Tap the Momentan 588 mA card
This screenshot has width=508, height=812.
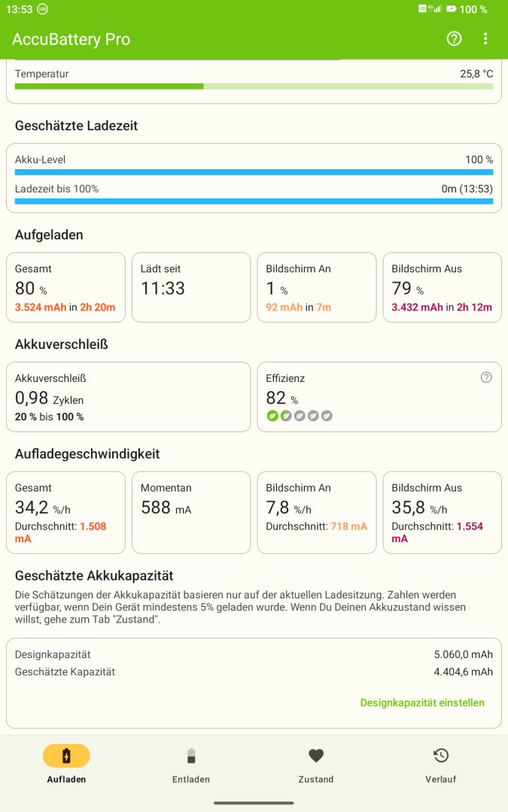pos(191,513)
